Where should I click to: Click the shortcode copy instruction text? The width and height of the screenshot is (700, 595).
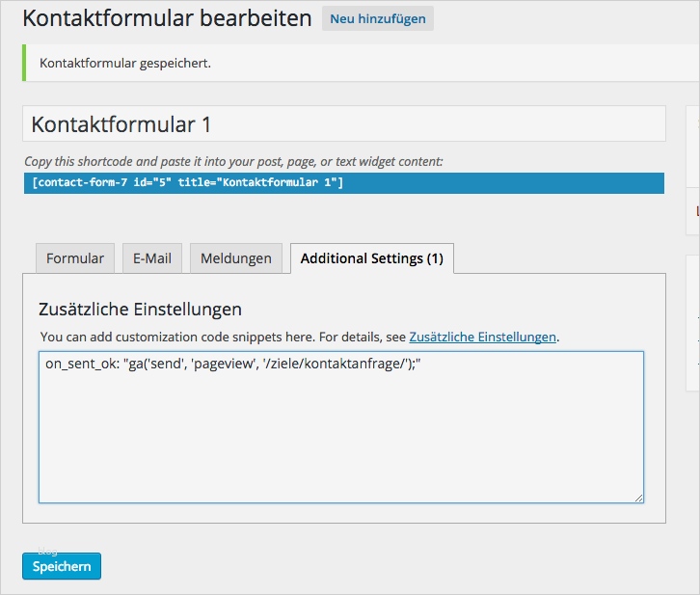tap(233, 162)
